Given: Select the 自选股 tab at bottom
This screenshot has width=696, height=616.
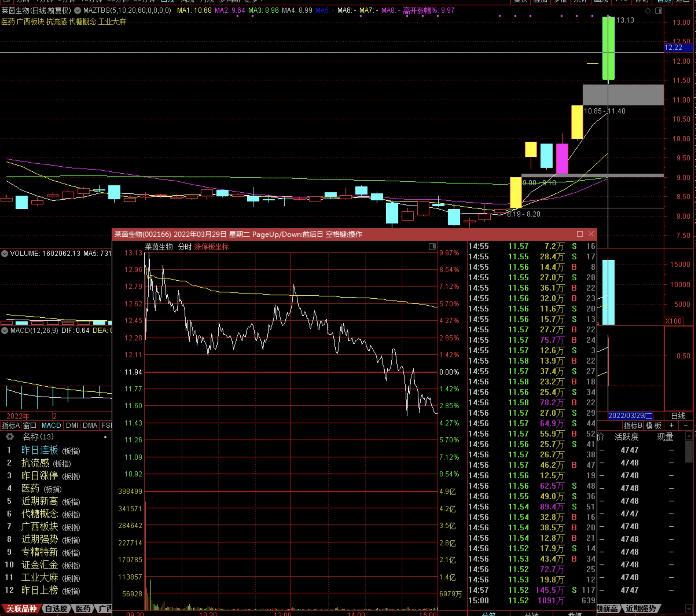Looking at the screenshot, I should 56,609.
